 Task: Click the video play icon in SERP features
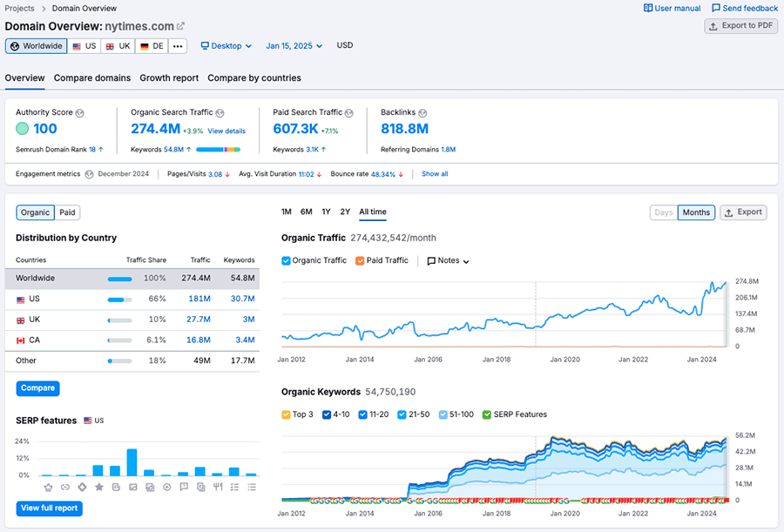(x=167, y=487)
